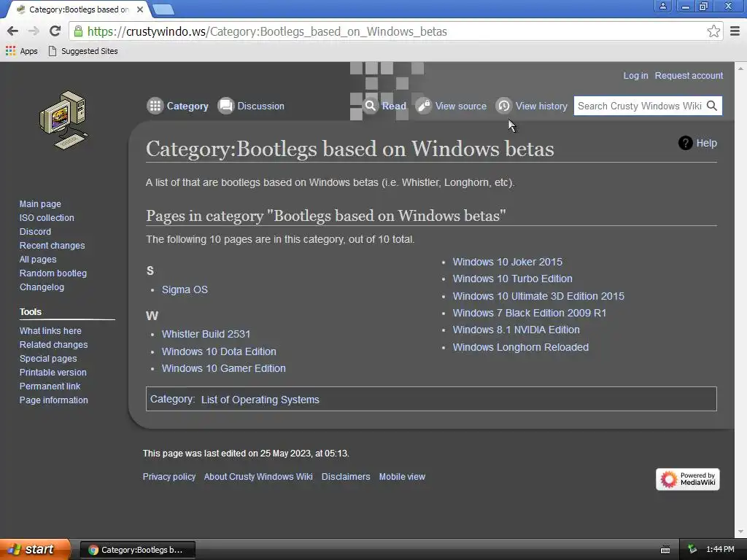
Task: Open the Windows start button
Action: click(34, 549)
